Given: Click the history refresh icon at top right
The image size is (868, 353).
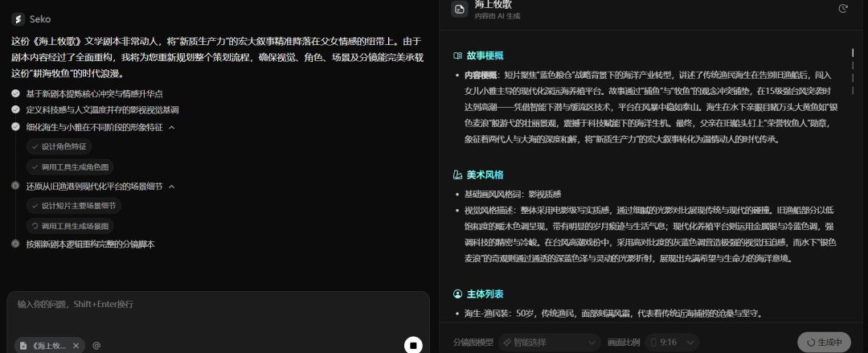Looking at the screenshot, I should [843, 9].
